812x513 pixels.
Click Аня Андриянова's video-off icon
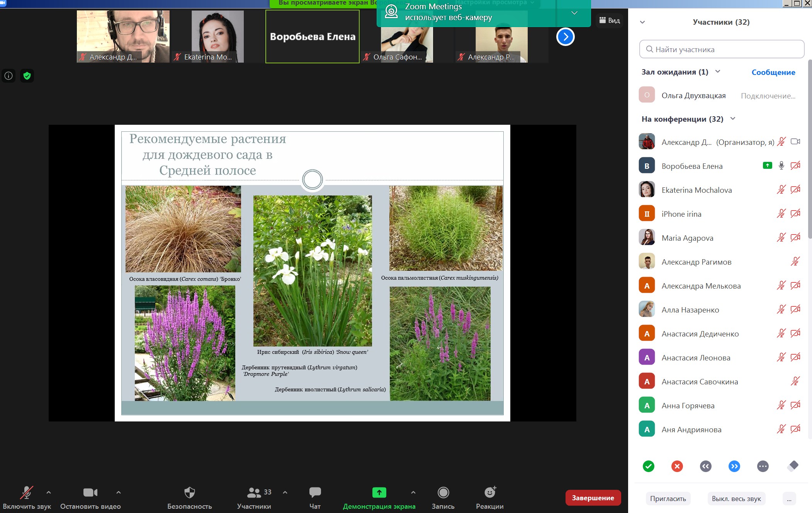[795, 429]
